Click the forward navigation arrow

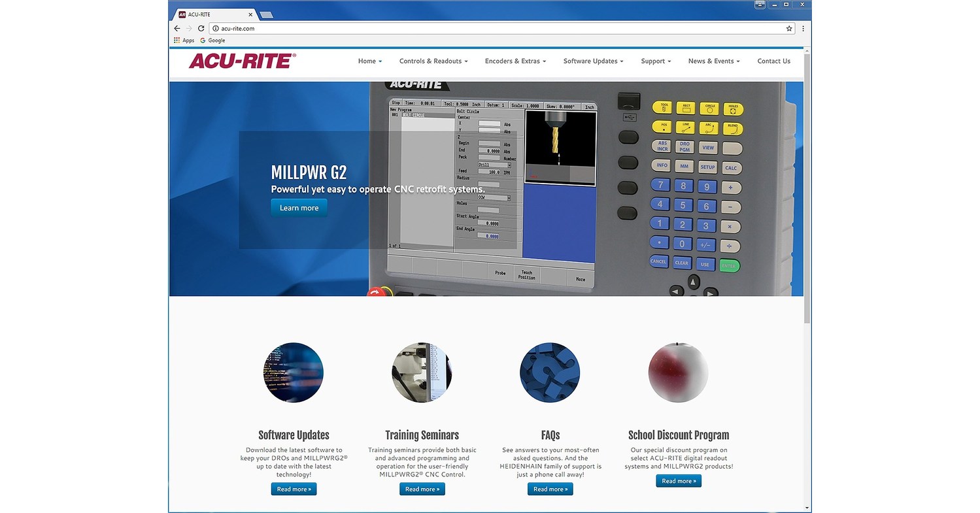[189, 28]
